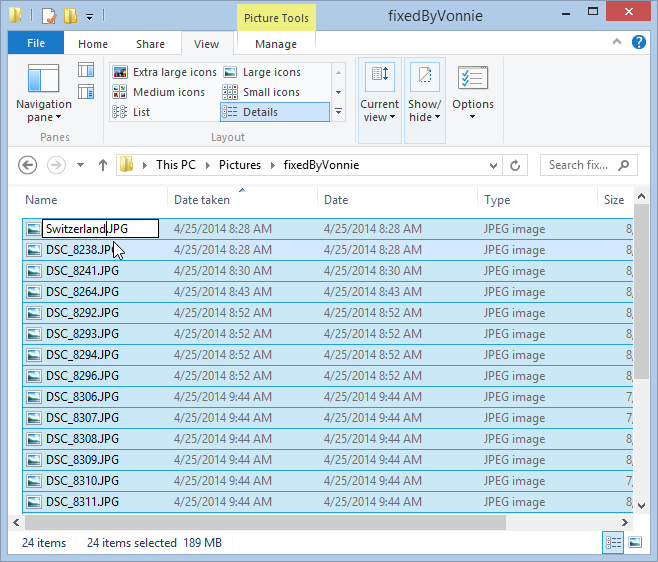Screen dimensions: 658x562
Task: Sort by the Date taken column
Action: pos(202,200)
